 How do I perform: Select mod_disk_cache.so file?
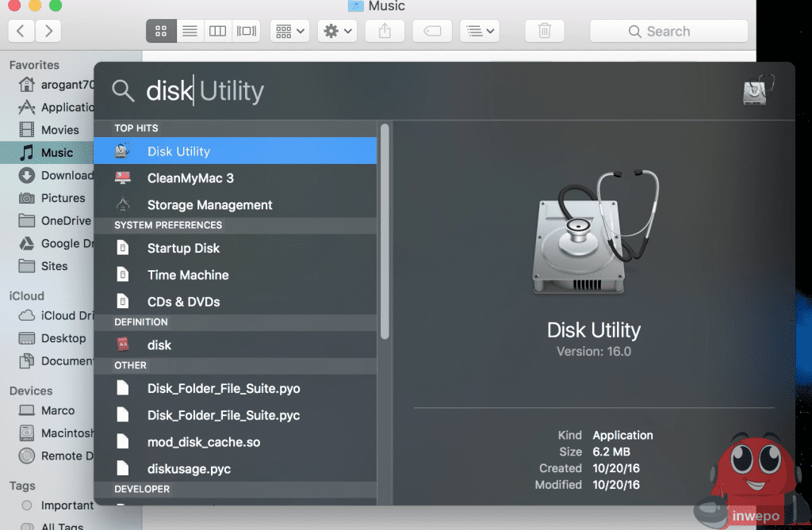click(235, 442)
